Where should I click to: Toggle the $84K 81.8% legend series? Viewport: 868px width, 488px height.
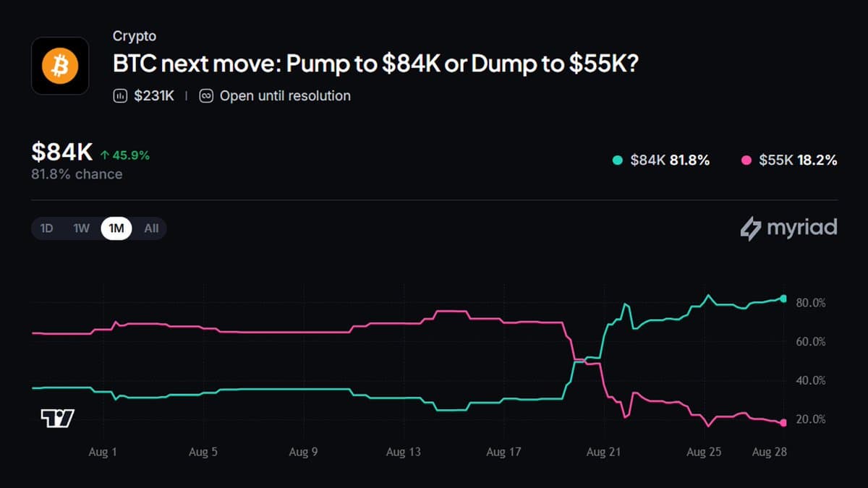(x=660, y=160)
